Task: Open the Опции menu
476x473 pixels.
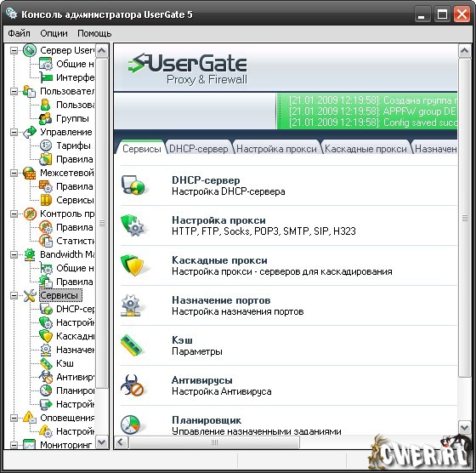Action: coord(54,33)
